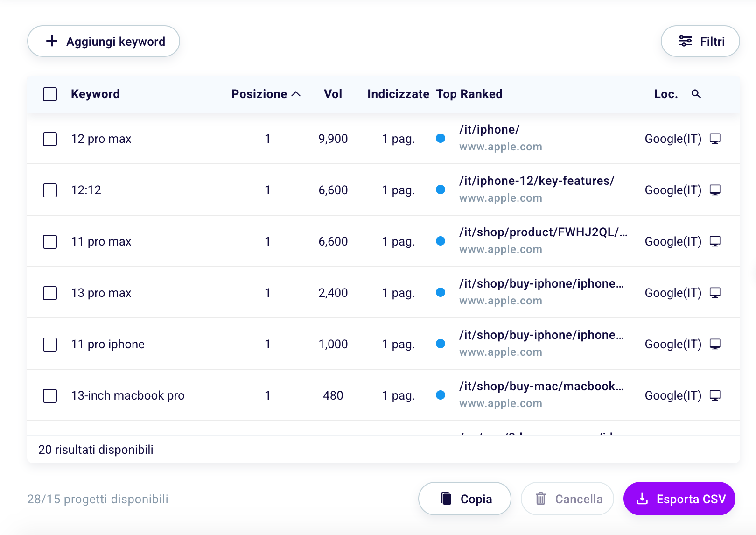Click the desktop monitor icon in 13-inch macbook pro row

click(x=715, y=395)
